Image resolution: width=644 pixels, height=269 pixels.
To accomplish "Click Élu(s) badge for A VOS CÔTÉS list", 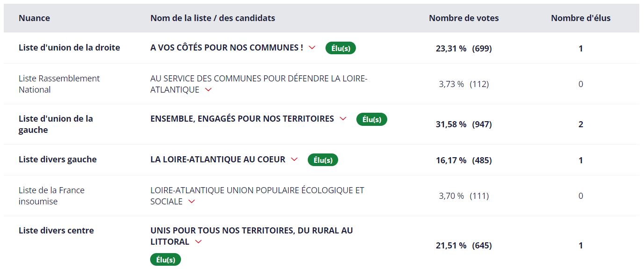I will click(x=340, y=48).
